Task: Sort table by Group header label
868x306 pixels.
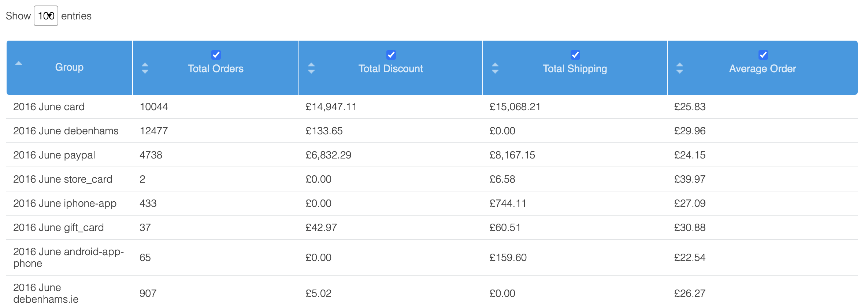Action: pos(69,67)
